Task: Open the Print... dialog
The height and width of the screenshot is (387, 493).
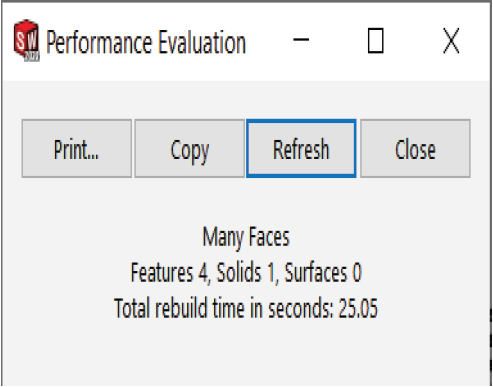Action: coord(77,149)
